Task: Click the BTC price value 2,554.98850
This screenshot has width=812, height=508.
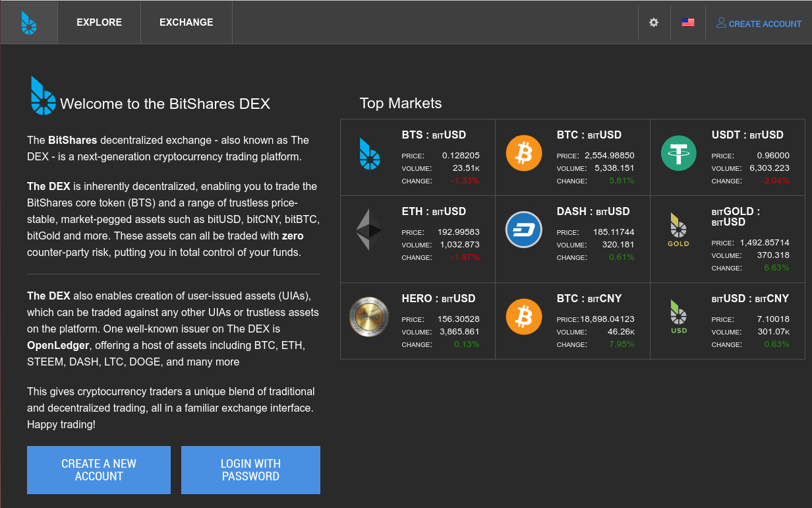Action: click(x=610, y=156)
